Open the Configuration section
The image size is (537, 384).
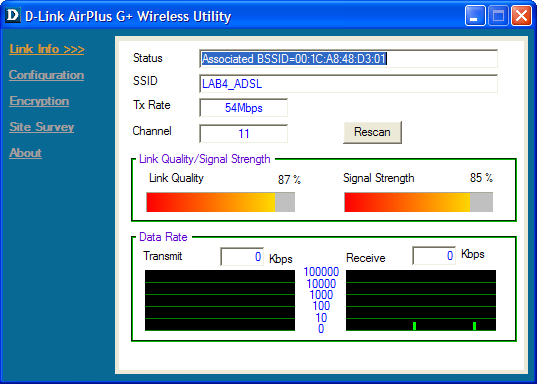[x=47, y=75]
